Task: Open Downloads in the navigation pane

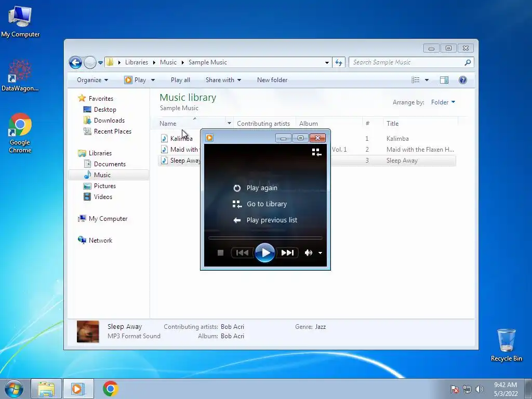Action: [104, 121]
